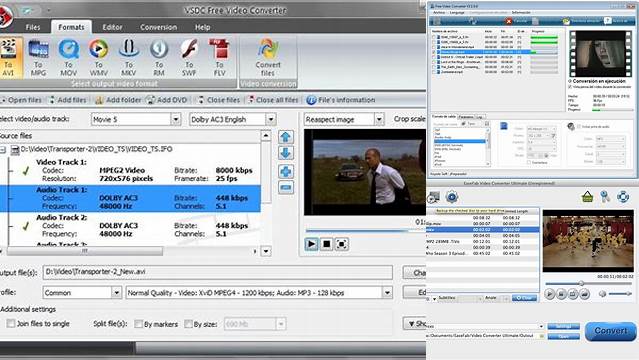This screenshot has width=639, height=360.
Task: Choose the To MOV output format
Action: click(x=68, y=57)
